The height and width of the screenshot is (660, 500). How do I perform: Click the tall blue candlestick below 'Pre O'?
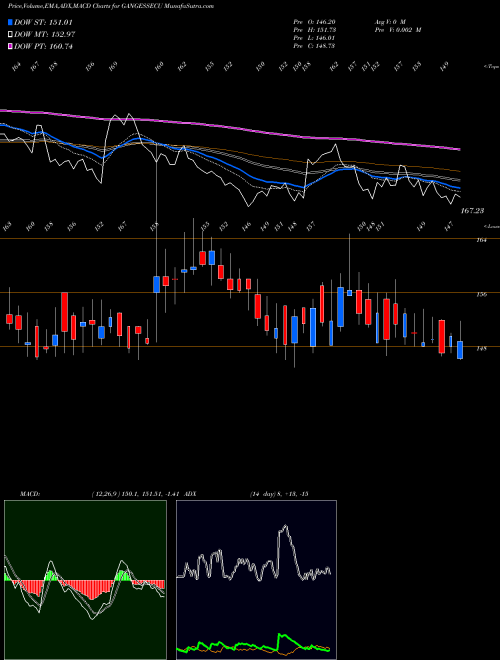click(x=313, y=327)
